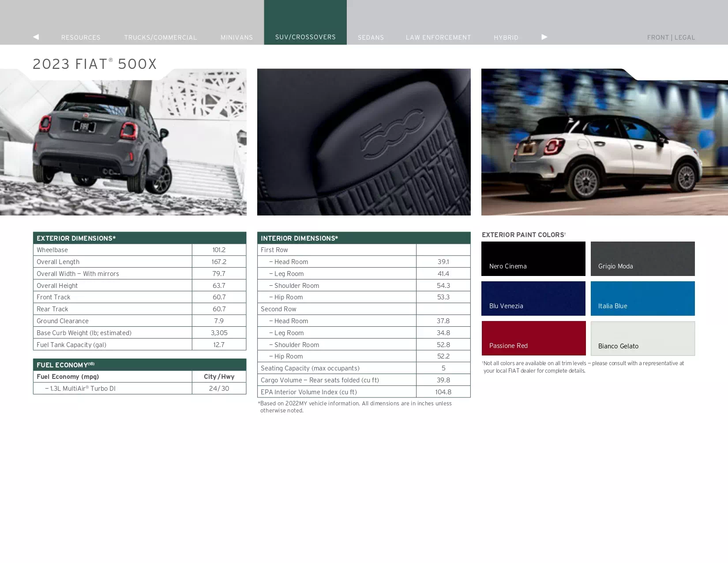Select the Nero Cinema paint swatch

[533, 259]
